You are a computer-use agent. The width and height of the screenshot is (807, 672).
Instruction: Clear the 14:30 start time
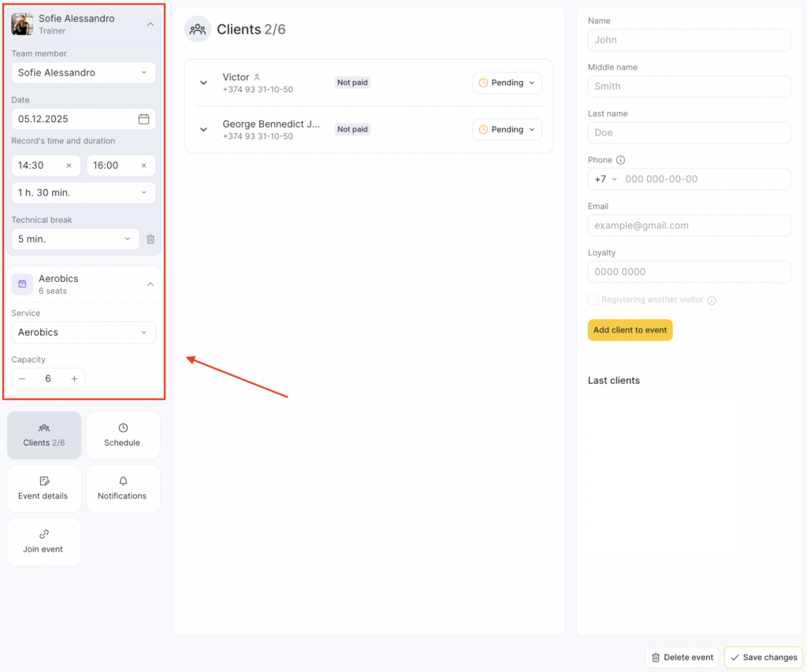point(69,165)
